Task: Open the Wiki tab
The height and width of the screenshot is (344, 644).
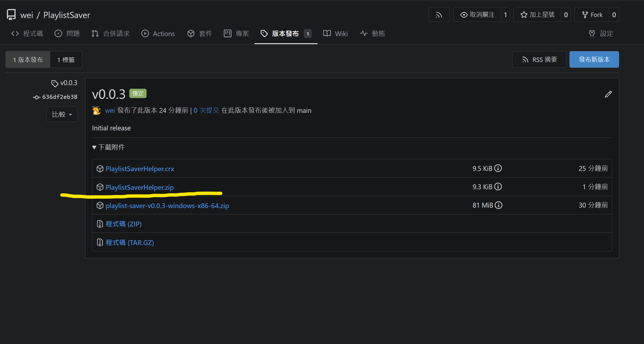Action: (x=336, y=34)
